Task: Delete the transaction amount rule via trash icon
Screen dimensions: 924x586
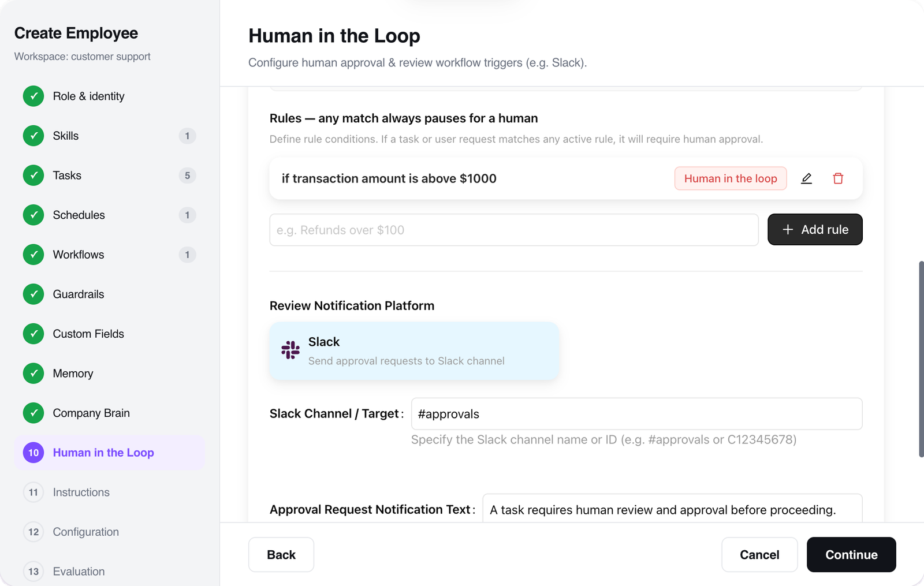Action: pos(838,178)
